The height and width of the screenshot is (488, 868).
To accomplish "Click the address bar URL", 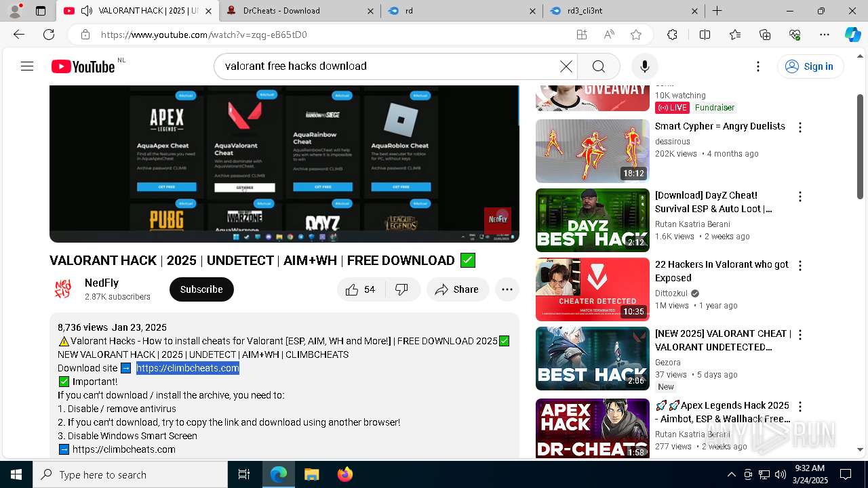I will pyautogui.click(x=203, y=35).
